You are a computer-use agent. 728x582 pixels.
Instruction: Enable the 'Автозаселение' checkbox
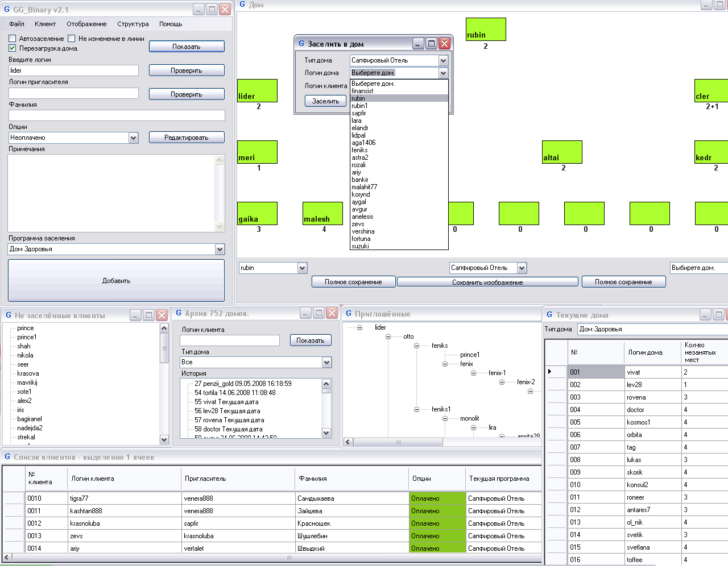click(13, 39)
